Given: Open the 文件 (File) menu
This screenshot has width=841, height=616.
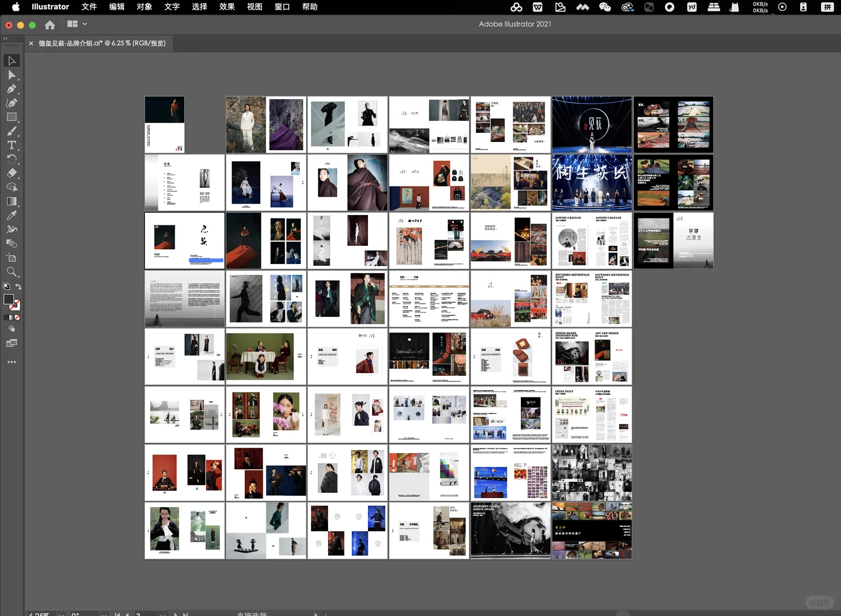Looking at the screenshot, I should [x=89, y=7].
